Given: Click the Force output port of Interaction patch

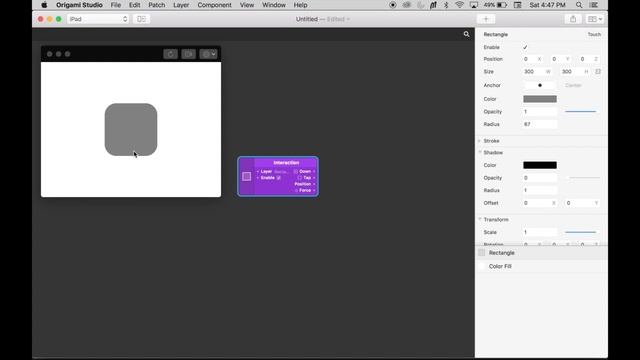Looking at the screenshot, I should point(314,190).
